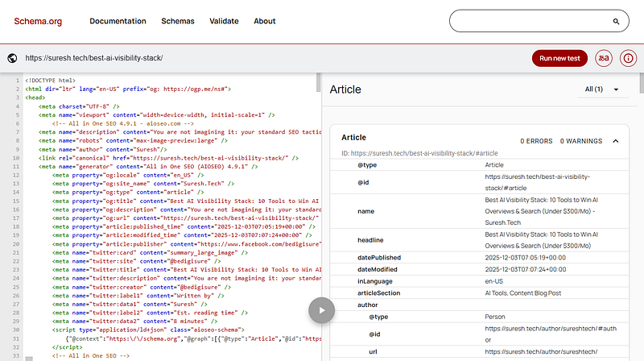Image resolution: width=644 pixels, height=361 pixels.
Task: Open the info circle icon
Action: click(x=629, y=58)
